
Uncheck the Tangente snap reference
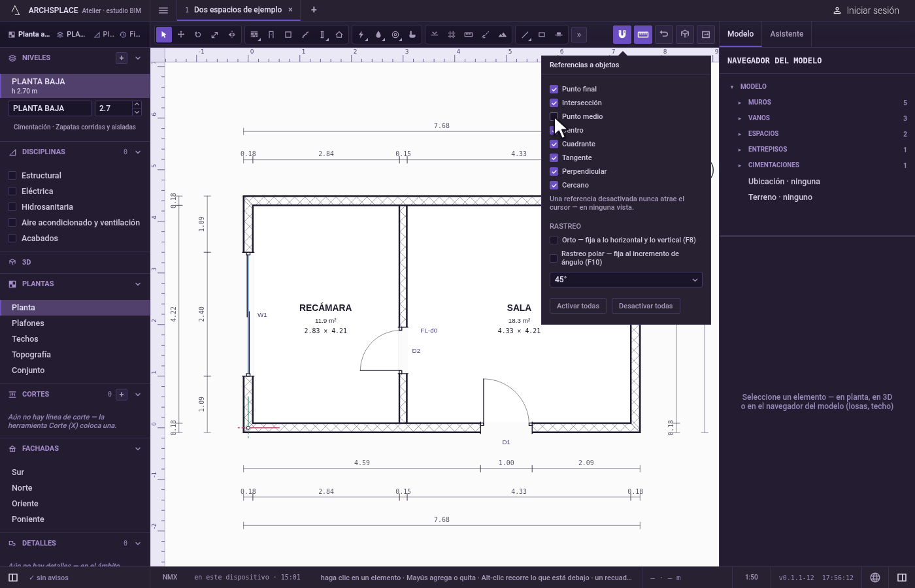554,157
